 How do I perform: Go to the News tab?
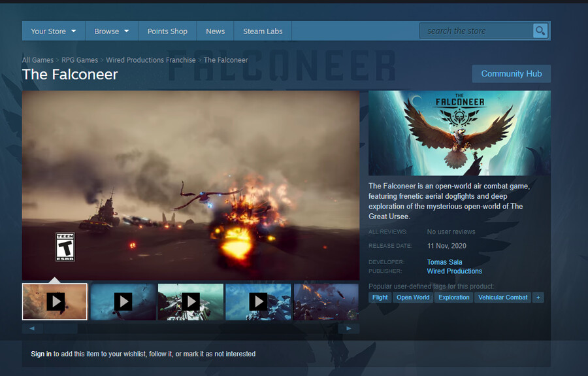coord(215,31)
